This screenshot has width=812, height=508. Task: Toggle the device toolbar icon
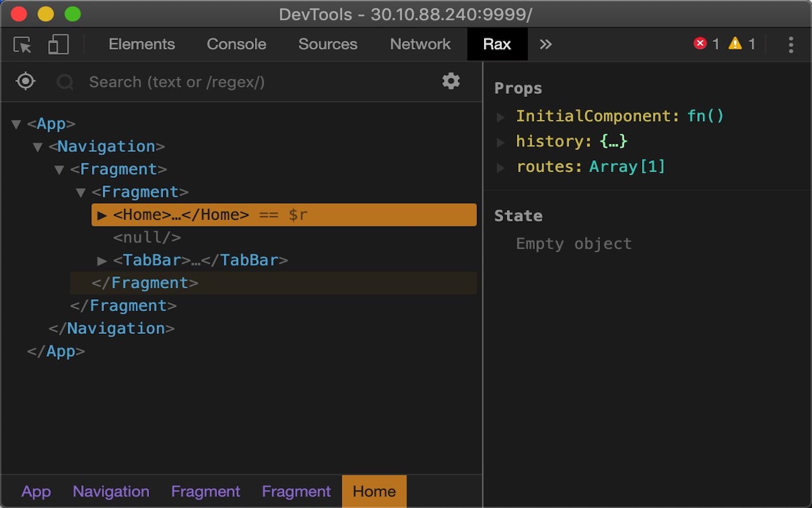pyautogui.click(x=58, y=44)
